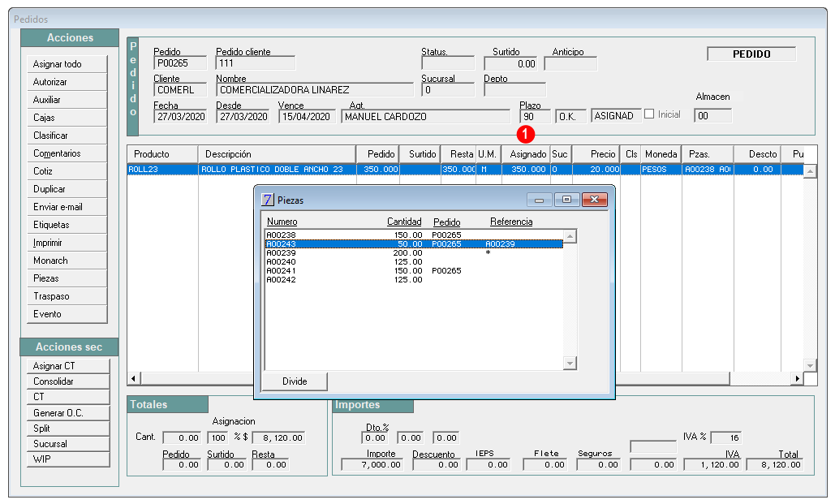The width and height of the screenshot is (835, 504).
Task: Click the Autorizar button
Action: point(67,82)
